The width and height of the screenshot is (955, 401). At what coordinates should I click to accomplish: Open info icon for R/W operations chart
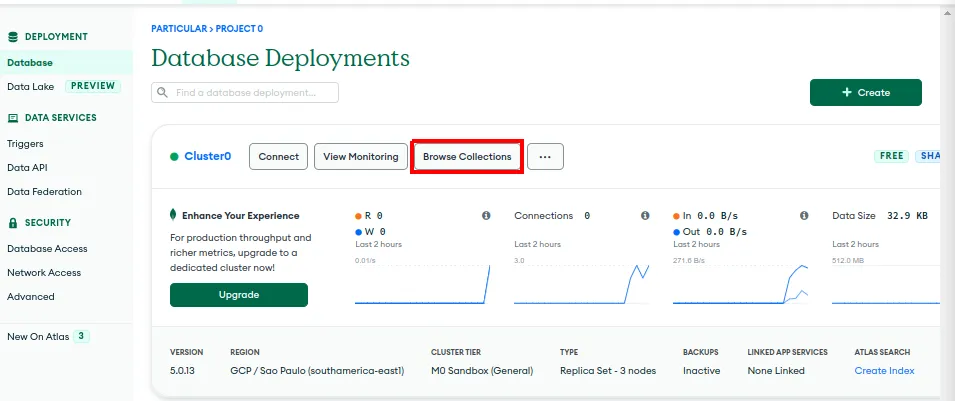486,216
